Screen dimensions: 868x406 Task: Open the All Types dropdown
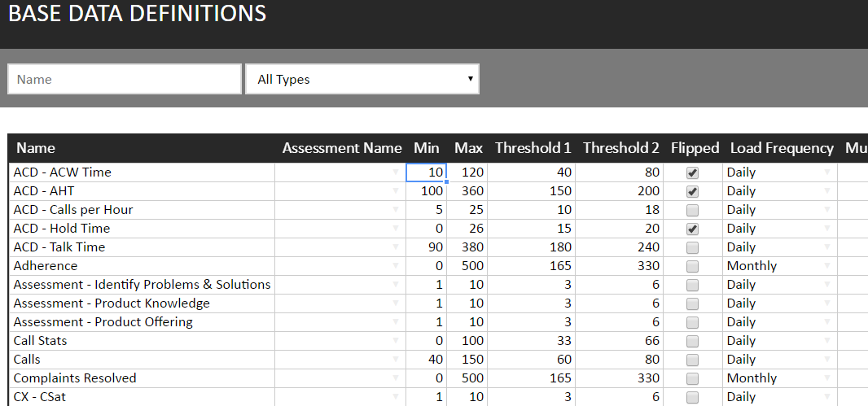pyautogui.click(x=362, y=80)
